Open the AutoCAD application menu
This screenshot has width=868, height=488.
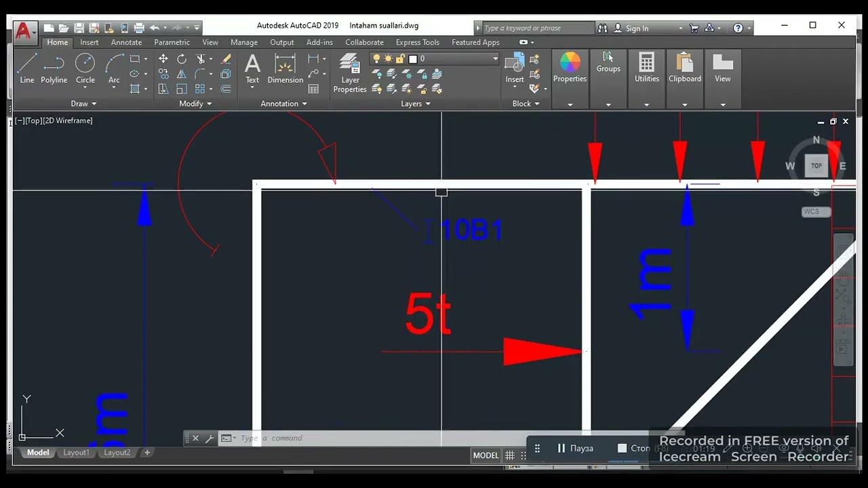[x=25, y=32]
